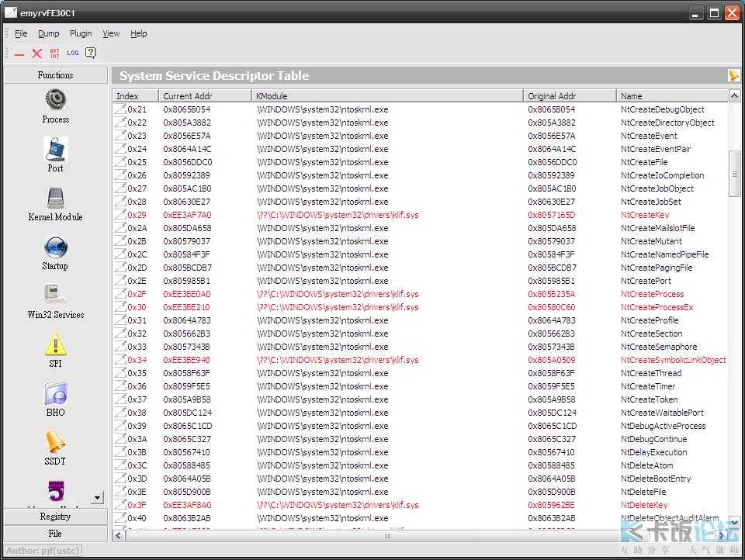745x560 pixels.
Task: Sort by the KModule column header
Action: [x=387, y=96]
